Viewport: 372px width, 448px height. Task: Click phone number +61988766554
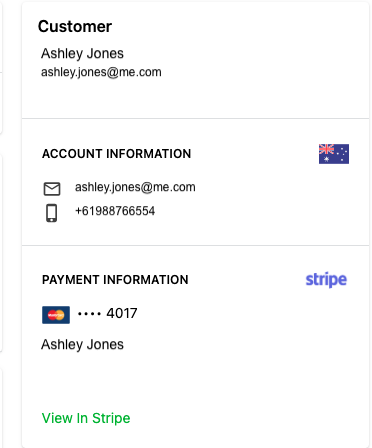pyautogui.click(x=115, y=211)
